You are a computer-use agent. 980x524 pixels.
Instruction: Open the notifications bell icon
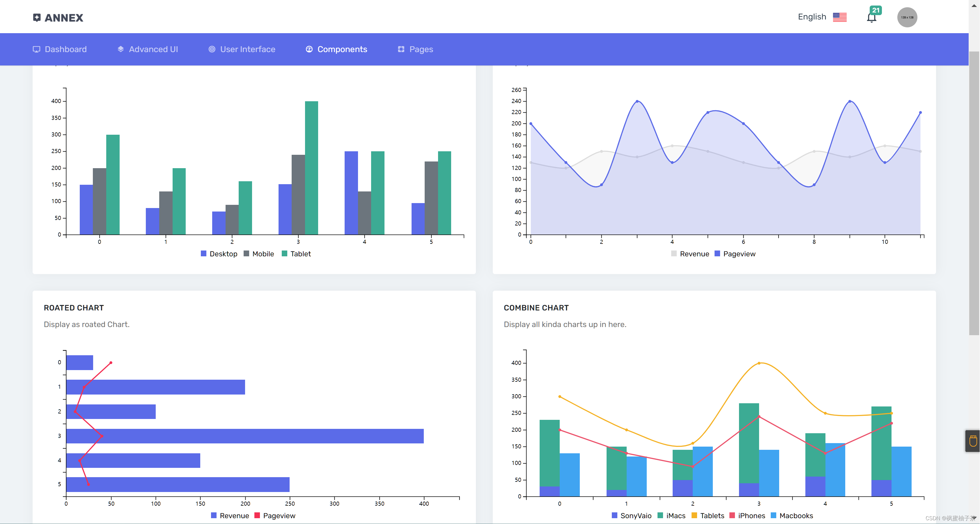coord(871,18)
